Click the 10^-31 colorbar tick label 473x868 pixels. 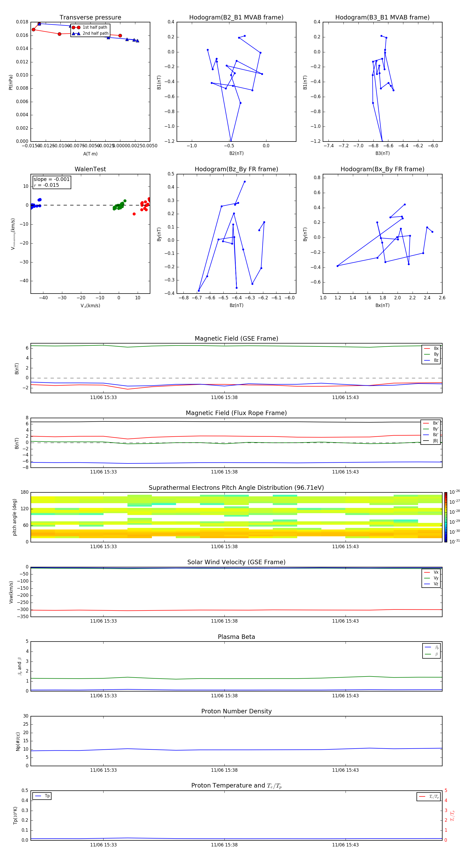tap(455, 542)
